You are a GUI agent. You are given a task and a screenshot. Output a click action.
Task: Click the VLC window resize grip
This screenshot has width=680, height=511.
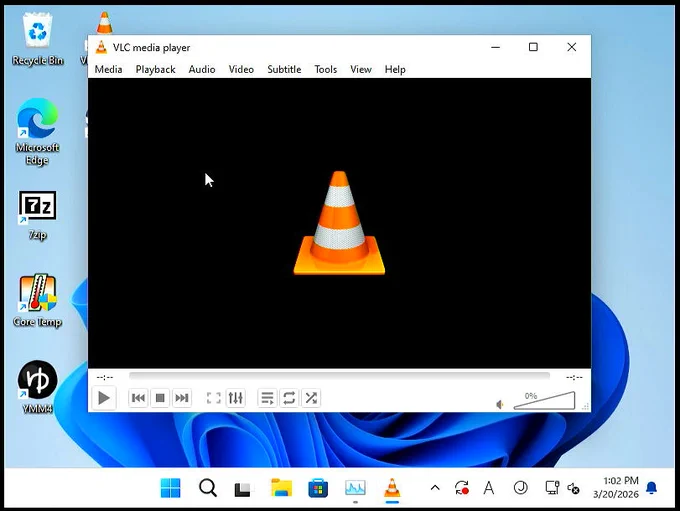[x=585, y=406]
